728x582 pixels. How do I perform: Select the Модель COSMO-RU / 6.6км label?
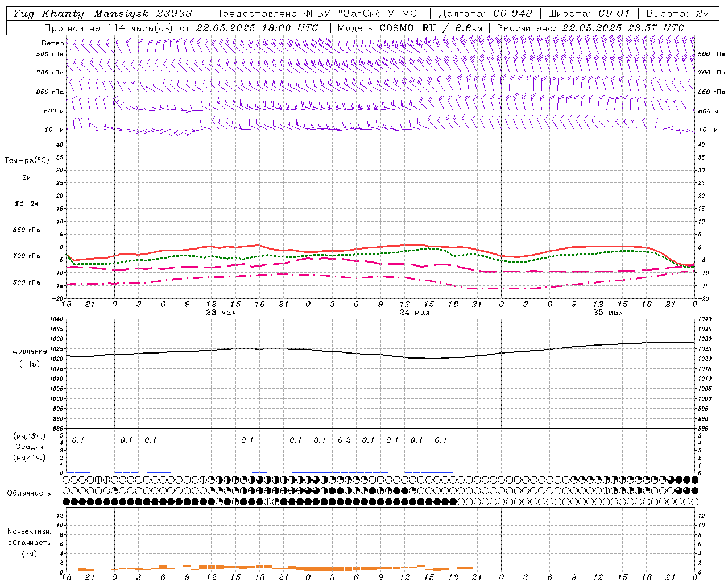[x=409, y=28]
